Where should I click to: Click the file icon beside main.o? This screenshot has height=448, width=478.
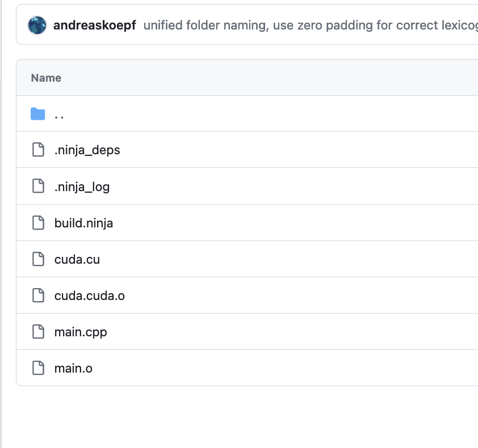pyautogui.click(x=38, y=368)
